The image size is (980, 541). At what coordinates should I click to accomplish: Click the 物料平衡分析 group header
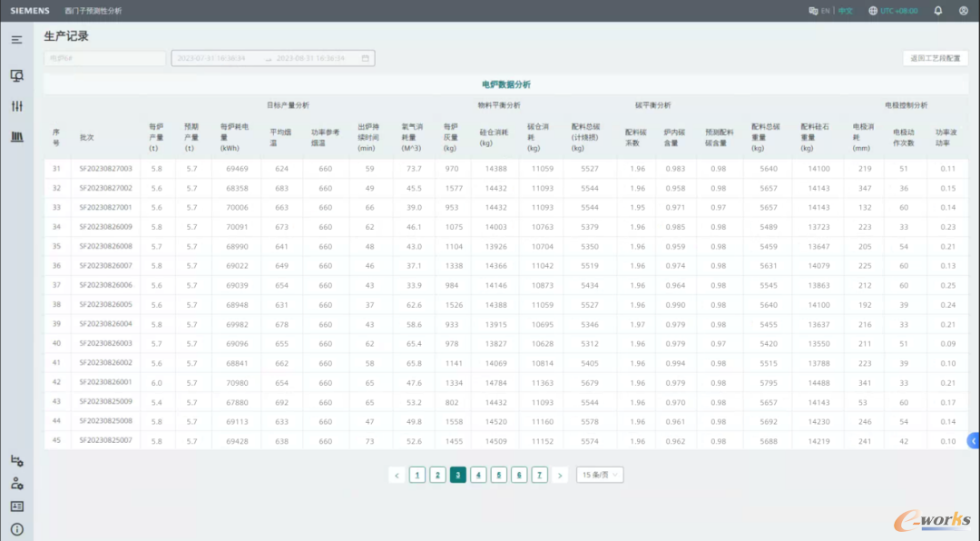click(x=499, y=105)
